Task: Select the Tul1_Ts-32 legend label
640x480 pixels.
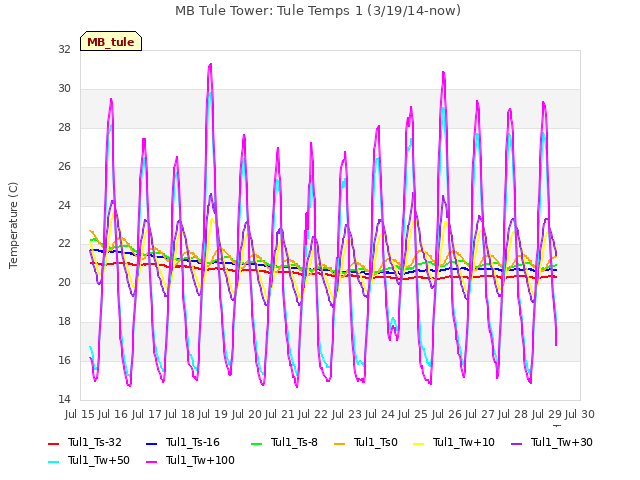Action: tap(95, 442)
